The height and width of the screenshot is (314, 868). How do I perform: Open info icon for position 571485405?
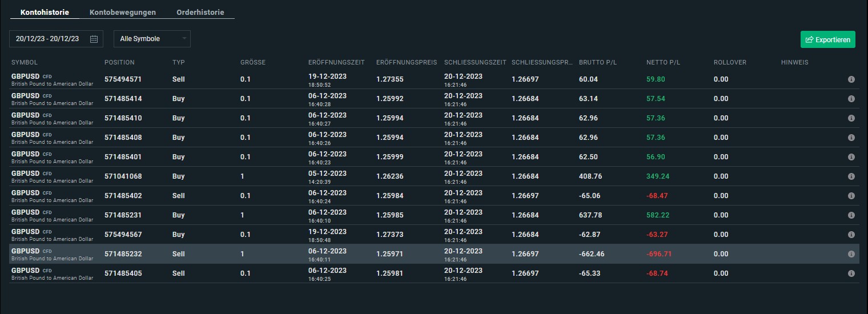pos(851,273)
